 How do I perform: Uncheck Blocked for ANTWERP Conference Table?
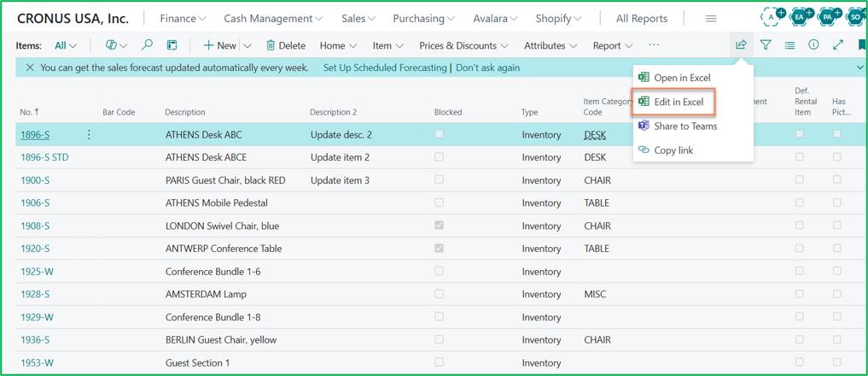coord(439,248)
